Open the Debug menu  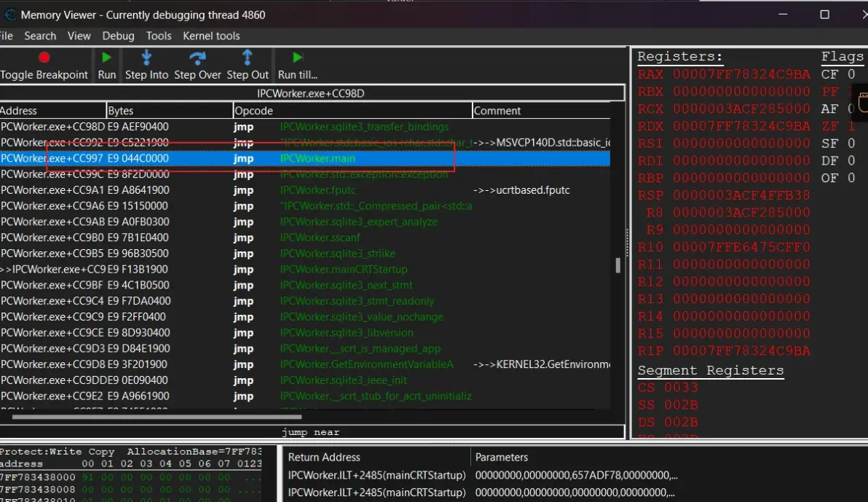(119, 36)
